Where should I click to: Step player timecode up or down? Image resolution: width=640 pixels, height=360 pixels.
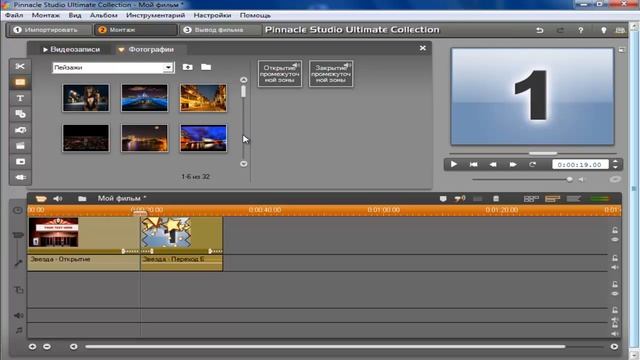615,164
